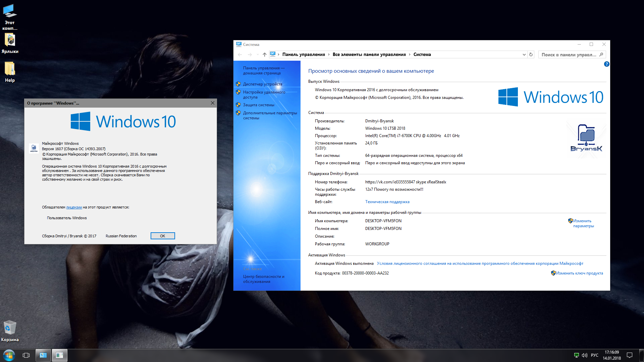Click the Start button orb

coord(9,355)
